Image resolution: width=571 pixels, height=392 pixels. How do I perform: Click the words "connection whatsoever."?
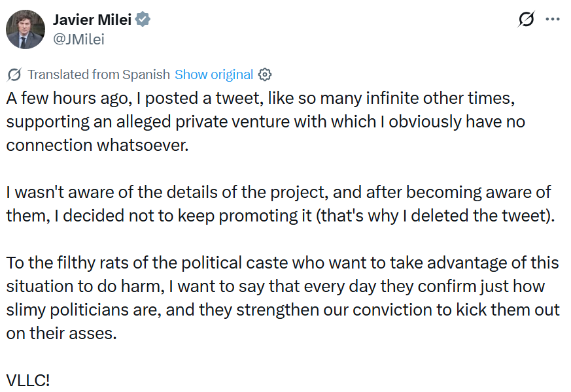click(97, 145)
